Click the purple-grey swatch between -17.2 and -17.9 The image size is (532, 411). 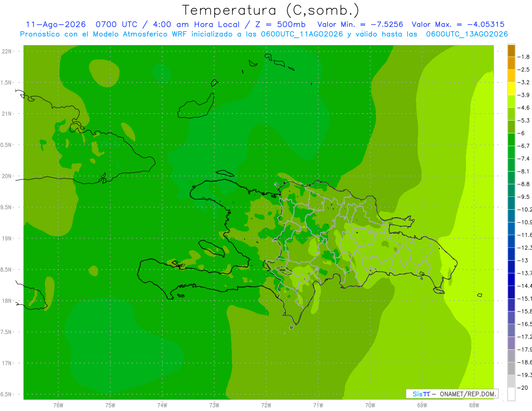point(511,343)
